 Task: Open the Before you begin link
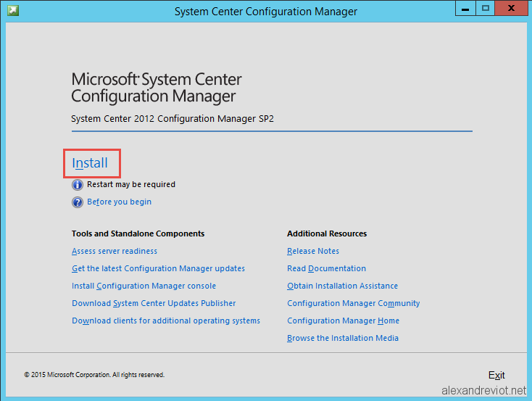[119, 202]
